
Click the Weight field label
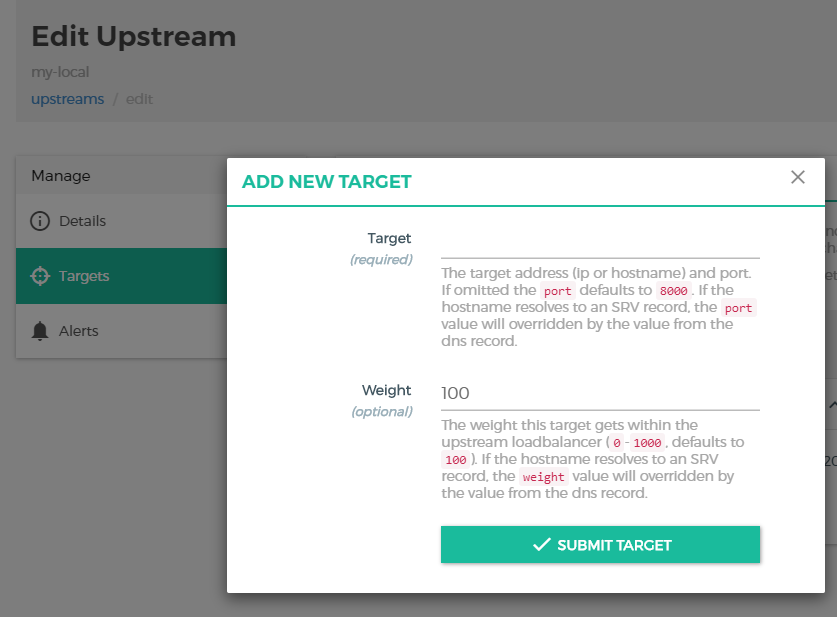(386, 390)
